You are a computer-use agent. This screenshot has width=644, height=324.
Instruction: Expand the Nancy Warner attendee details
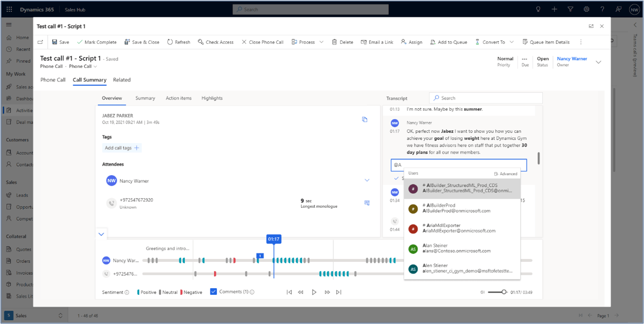click(x=367, y=180)
